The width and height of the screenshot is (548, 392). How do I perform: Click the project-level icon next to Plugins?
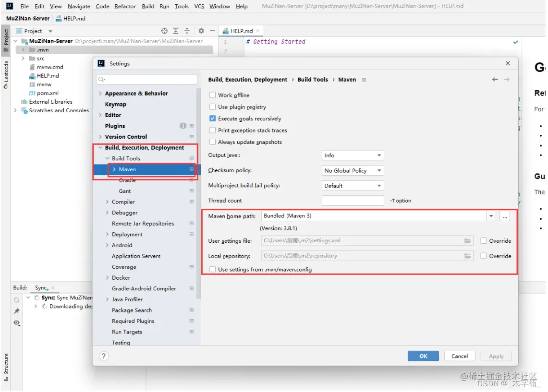pyautogui.click(x=192, y=126)
